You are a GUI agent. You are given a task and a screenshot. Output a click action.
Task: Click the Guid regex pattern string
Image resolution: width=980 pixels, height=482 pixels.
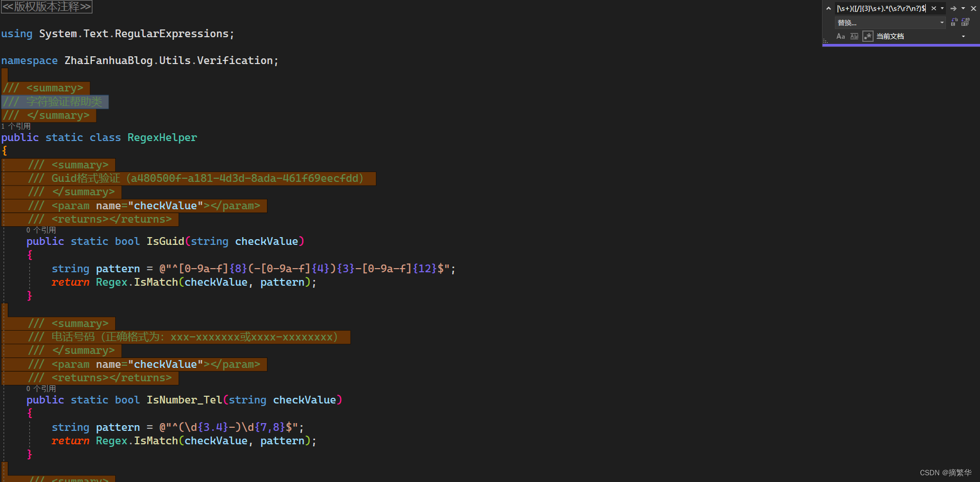pos(305,269)
